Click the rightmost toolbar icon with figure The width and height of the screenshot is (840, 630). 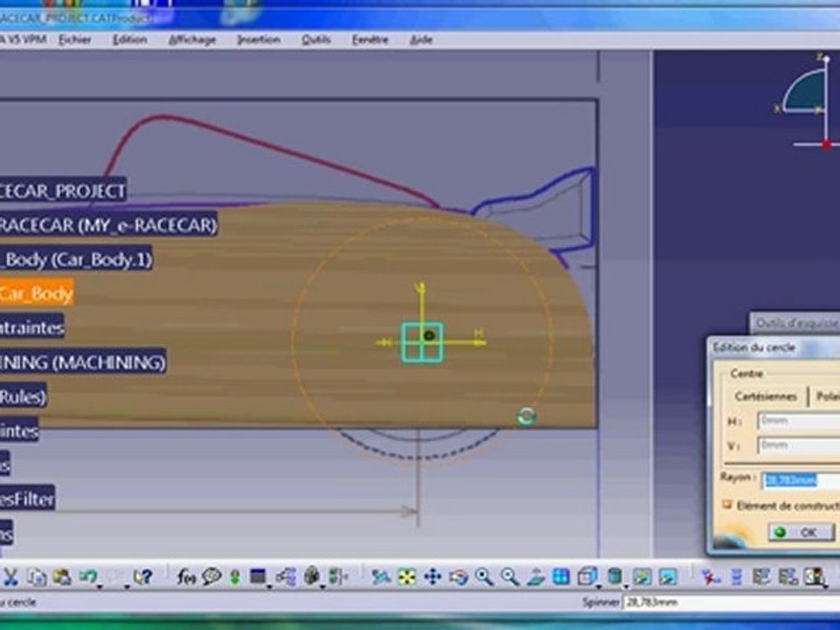[815, 577]
